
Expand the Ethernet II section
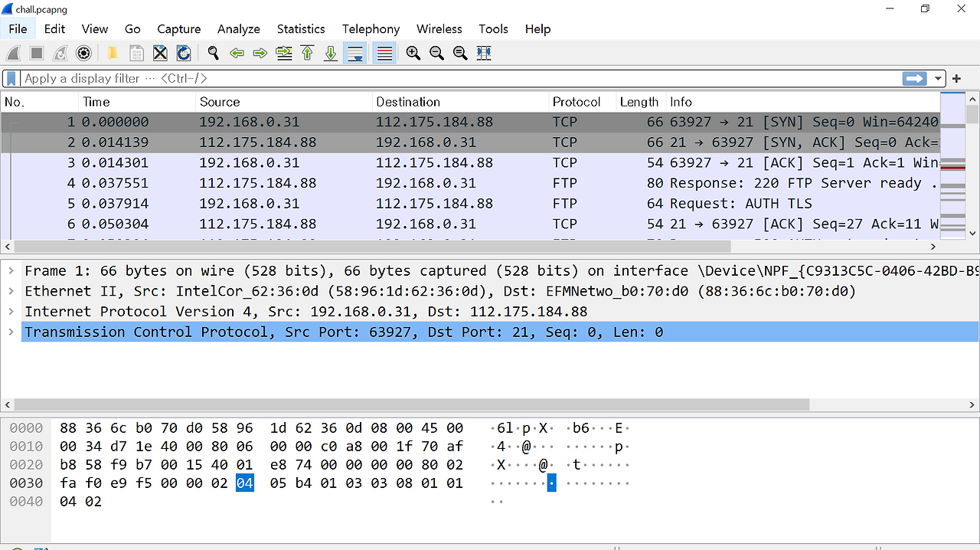click(11, 291)
